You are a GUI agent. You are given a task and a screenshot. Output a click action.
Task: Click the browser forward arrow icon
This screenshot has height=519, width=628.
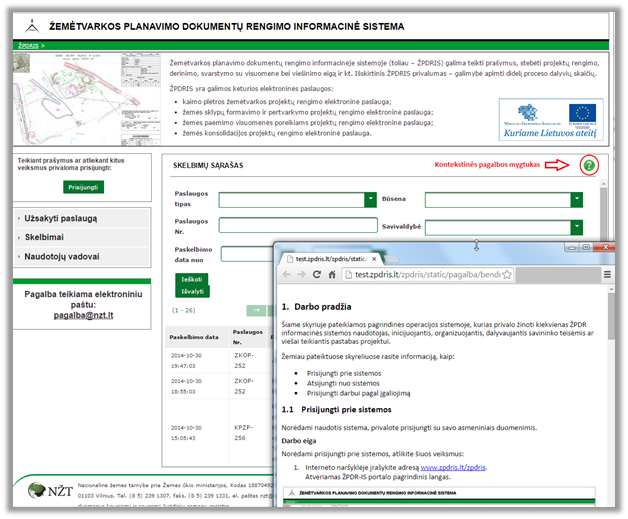301,275
